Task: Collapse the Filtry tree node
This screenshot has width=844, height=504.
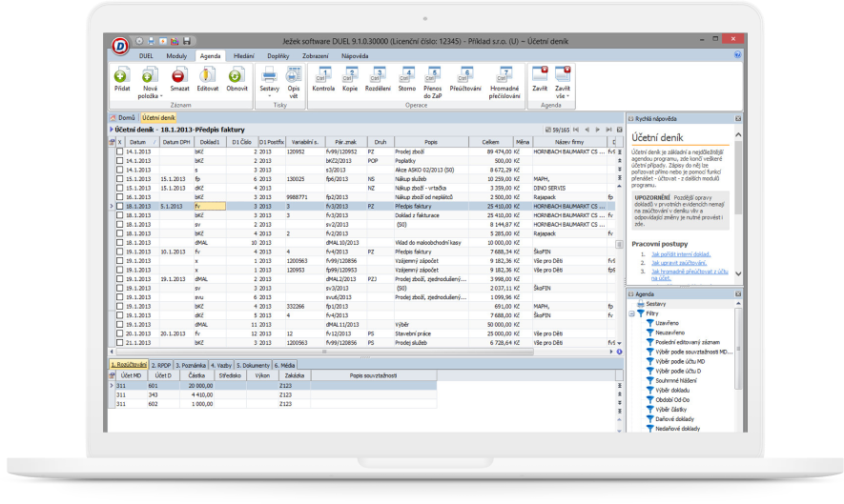Action: [x=632, y=313]
